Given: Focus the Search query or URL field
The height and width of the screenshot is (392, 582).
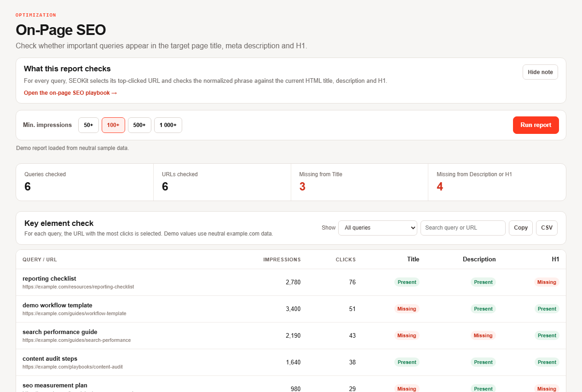Looking at the screenshot, I should (463, 228).
